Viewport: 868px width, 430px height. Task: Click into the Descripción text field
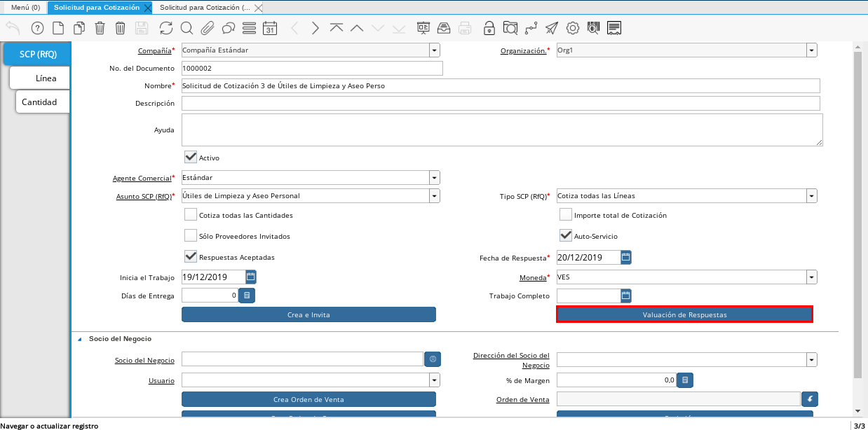500,104
